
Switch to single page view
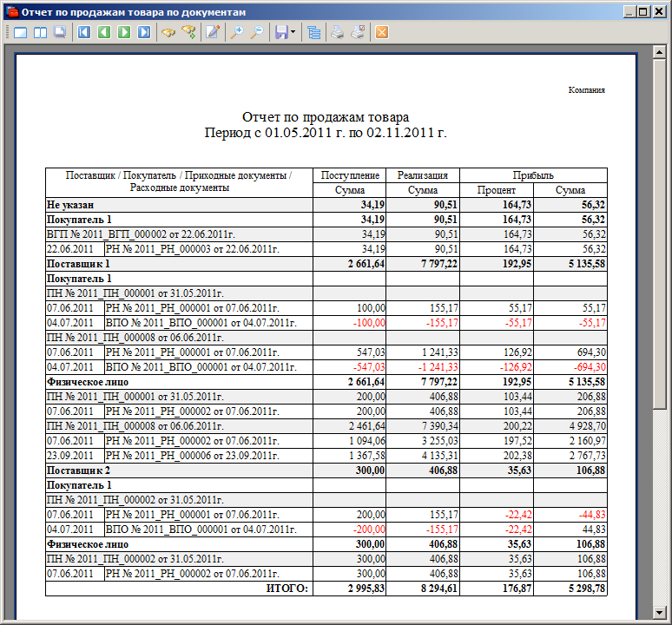coord(20,33)
